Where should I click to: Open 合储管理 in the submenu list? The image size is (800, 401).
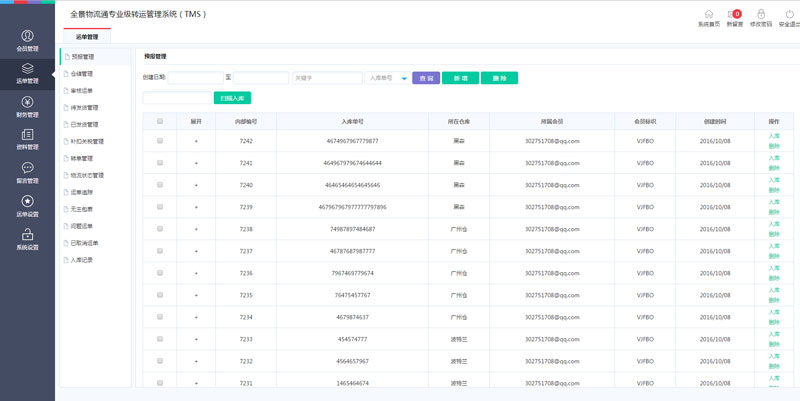click(x=82, y=74)
